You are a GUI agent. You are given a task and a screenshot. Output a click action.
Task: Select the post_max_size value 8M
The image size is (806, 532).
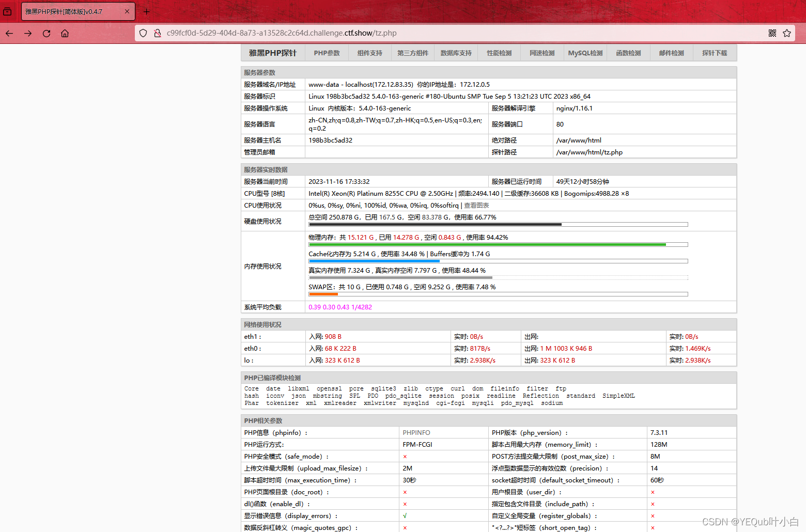655,457
